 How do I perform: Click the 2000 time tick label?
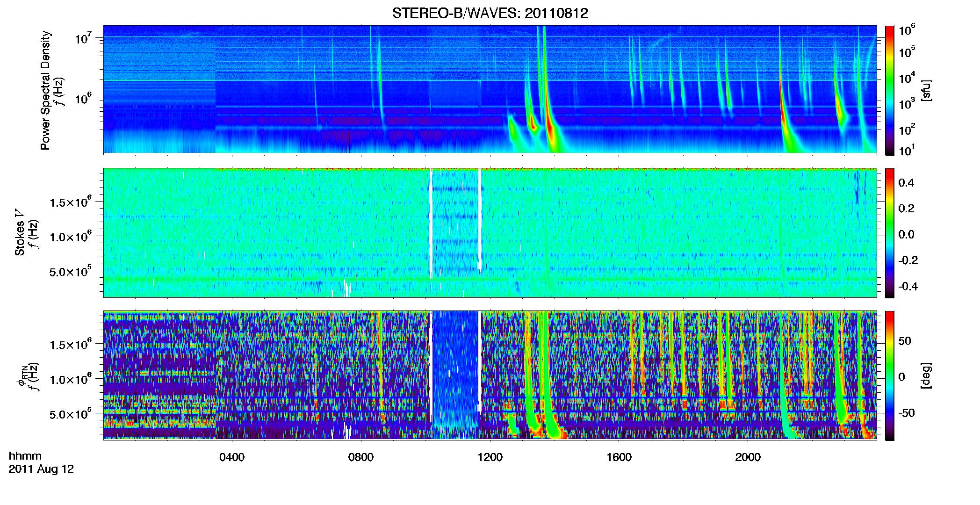tap(748, 457)
